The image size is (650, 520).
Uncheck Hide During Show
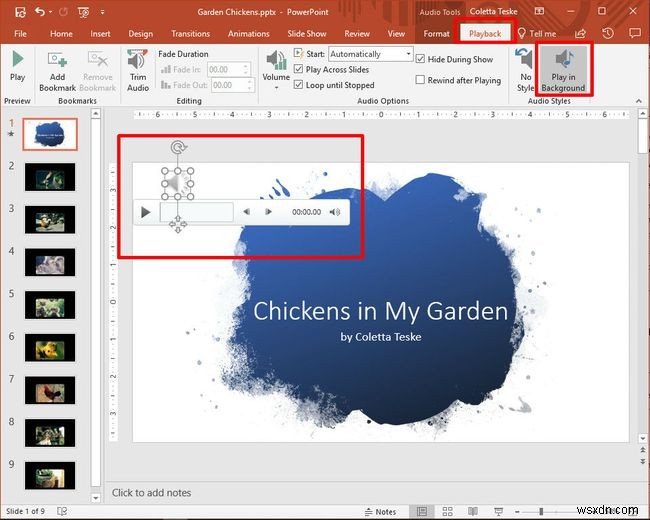420,59
